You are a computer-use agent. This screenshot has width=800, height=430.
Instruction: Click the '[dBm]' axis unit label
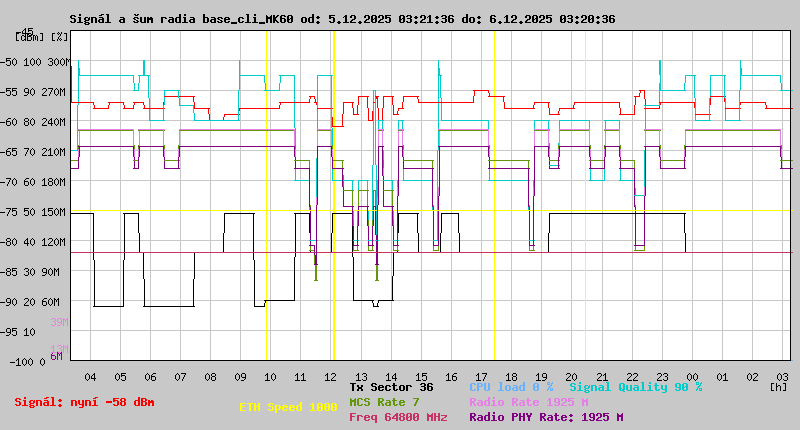tap(29, 36)
